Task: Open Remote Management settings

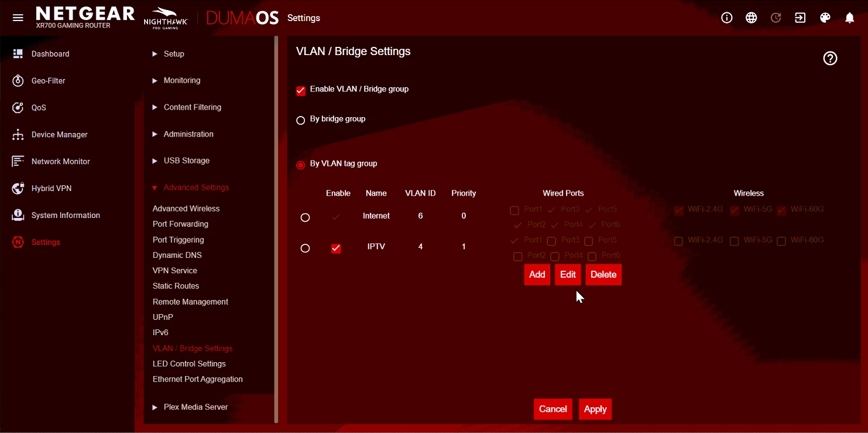Action: tap(191, 302)
